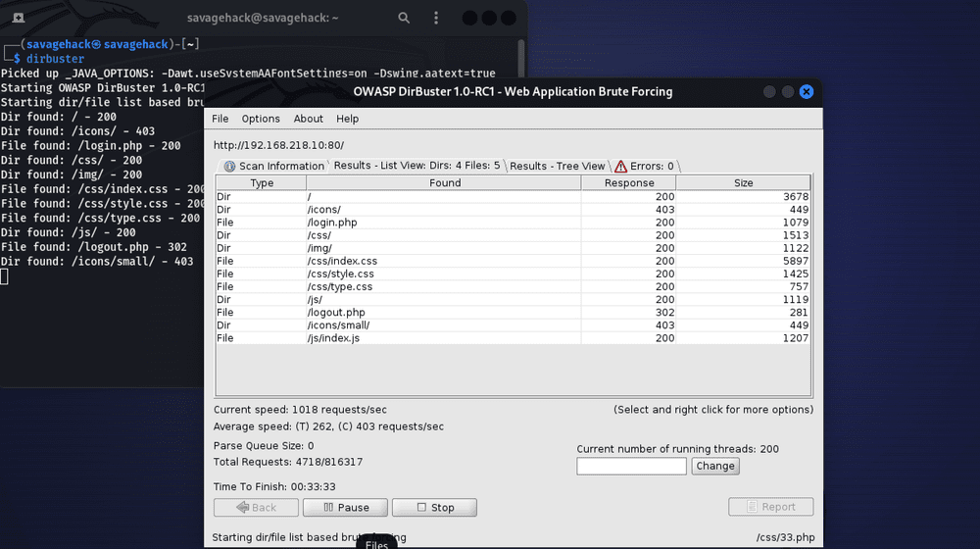Viewport: 980px width, 549px height.
Task: Open the terminal kebab menu icon
Action: 436,18
